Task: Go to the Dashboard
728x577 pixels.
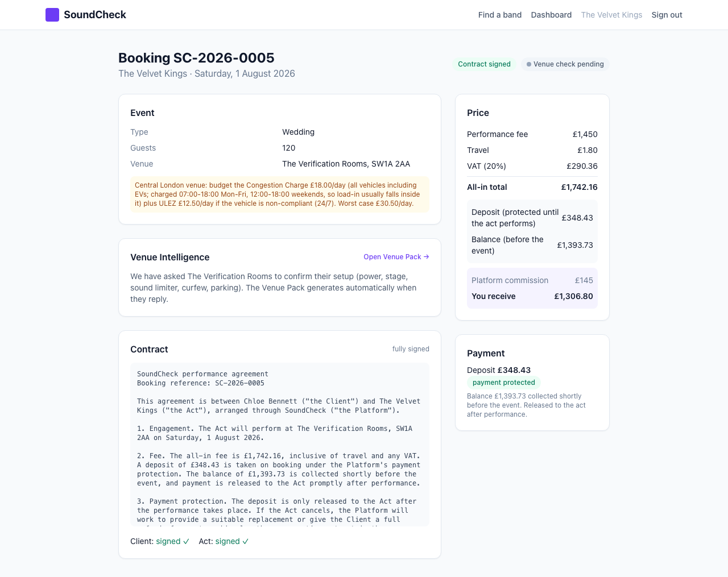Action: [x=551, y=15]
